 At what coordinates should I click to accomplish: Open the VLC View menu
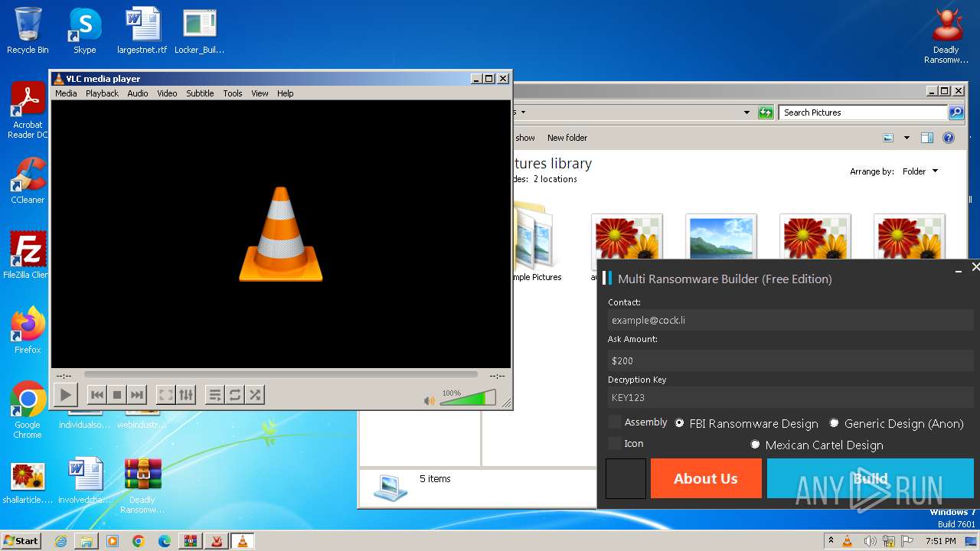pos(260,93)
